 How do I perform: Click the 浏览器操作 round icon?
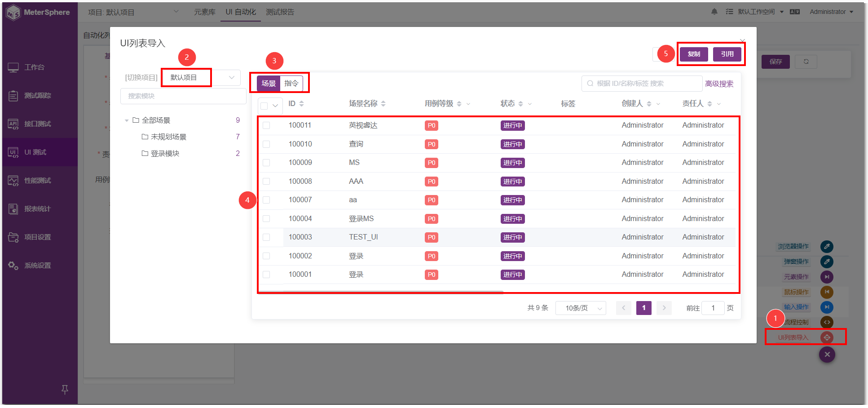[x=827, y=246]
